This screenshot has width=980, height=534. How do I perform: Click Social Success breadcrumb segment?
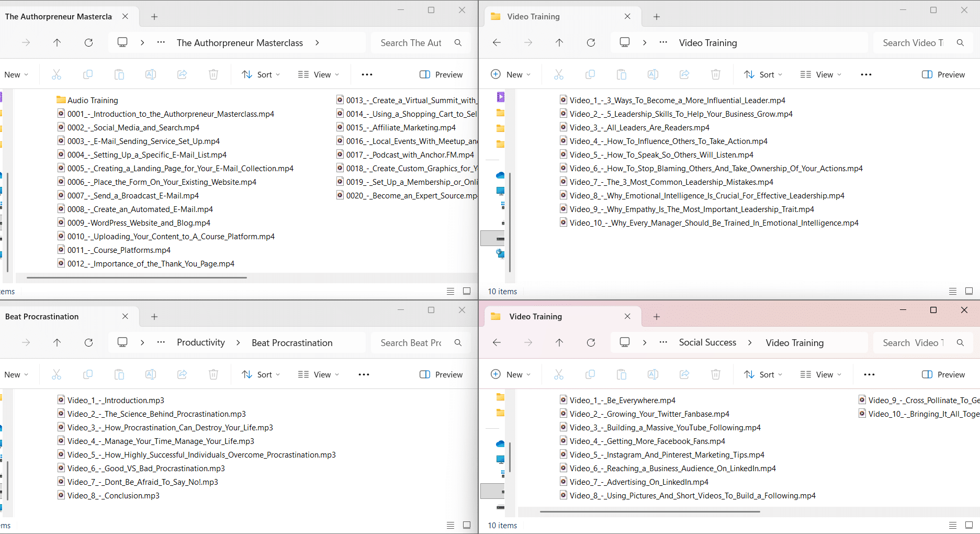707,343
